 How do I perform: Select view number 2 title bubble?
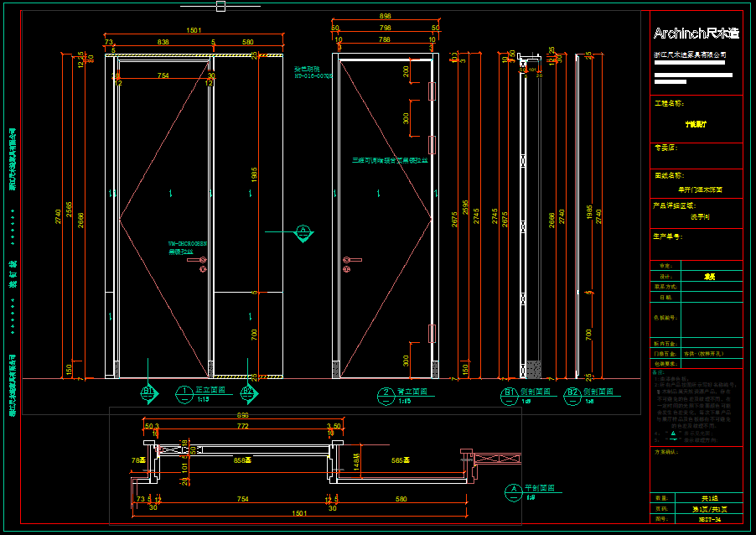coord(386,392)
